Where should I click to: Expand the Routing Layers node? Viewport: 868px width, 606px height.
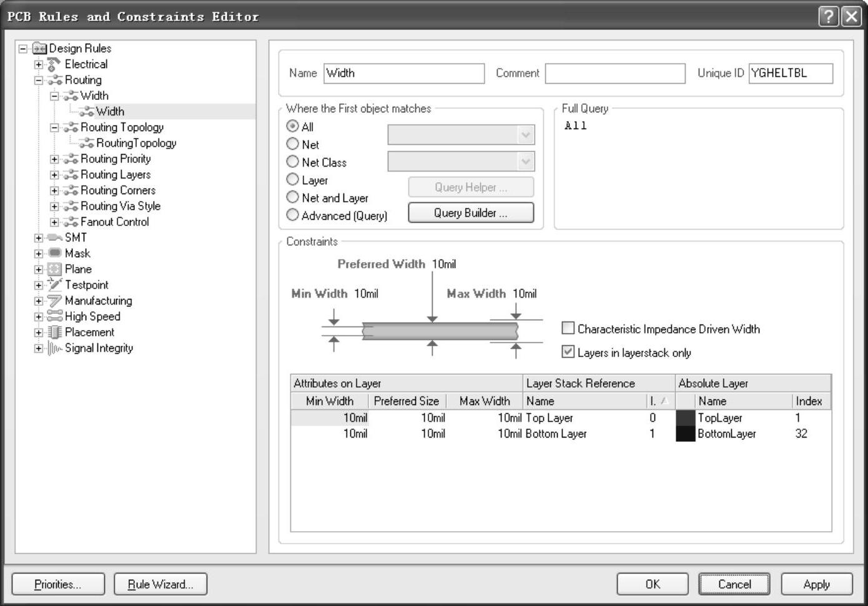(54, 175)
